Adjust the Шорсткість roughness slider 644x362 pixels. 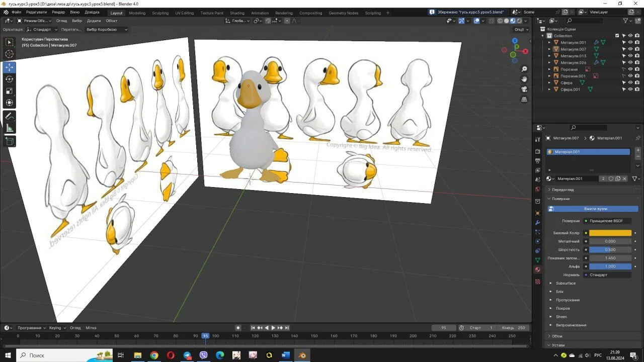[610, 249]
